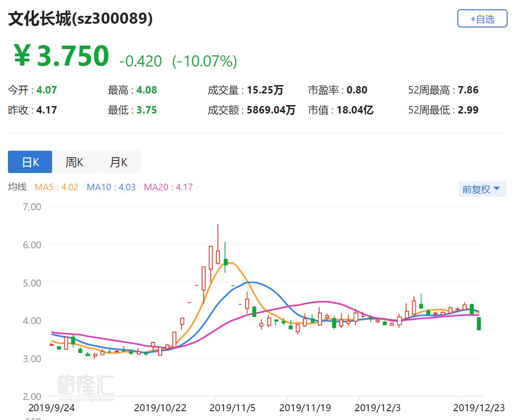Click the 2019/12/3 date axis label
The height and width of the screenshot is (420, 522).
click(377, 408)
